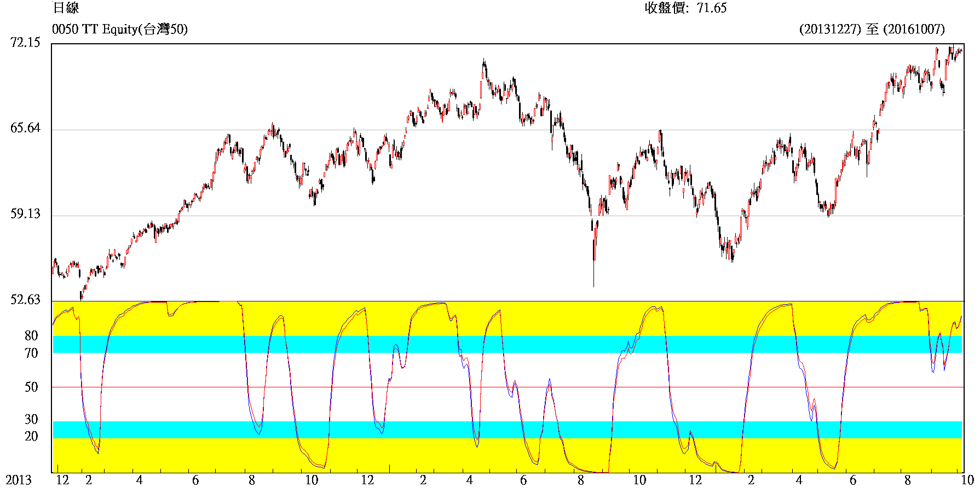Select the 0050 TT Equity(台灣50) title
The height and width of the screenshot is (493, 980).
point(119,29)
